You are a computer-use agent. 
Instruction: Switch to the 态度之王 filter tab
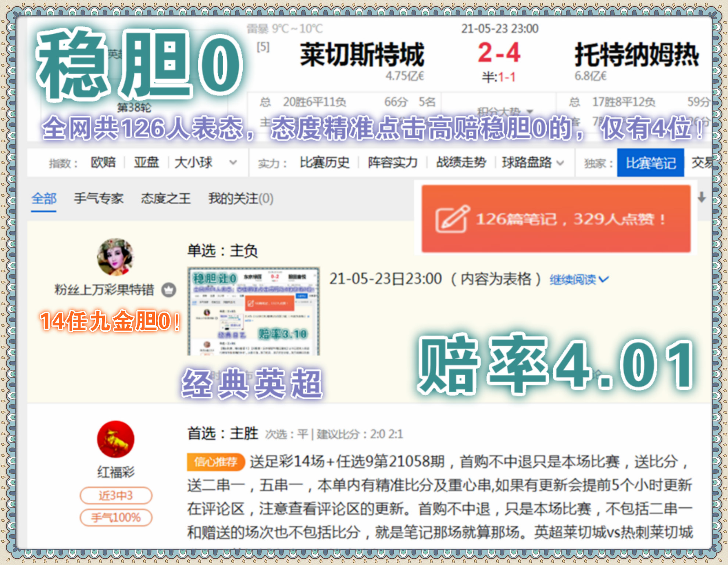coord(166,199)
